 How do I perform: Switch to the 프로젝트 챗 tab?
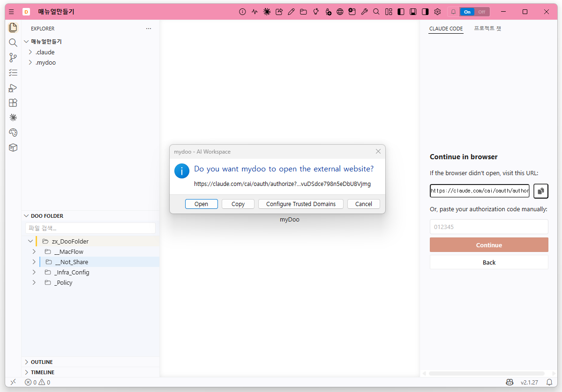point(487,28)
